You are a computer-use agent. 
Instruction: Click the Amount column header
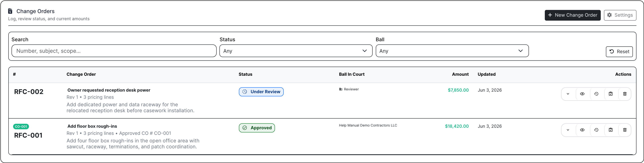click(x=460, y=74)
